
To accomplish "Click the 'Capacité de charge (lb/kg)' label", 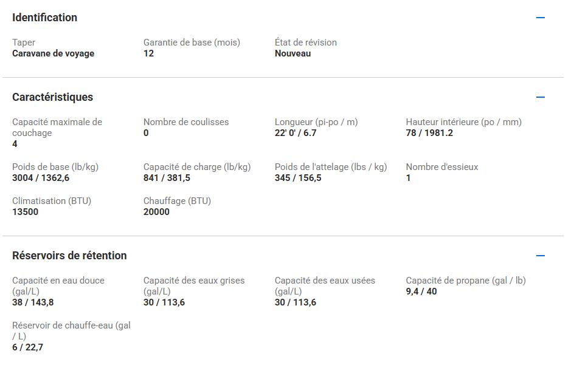I will 197,167.
